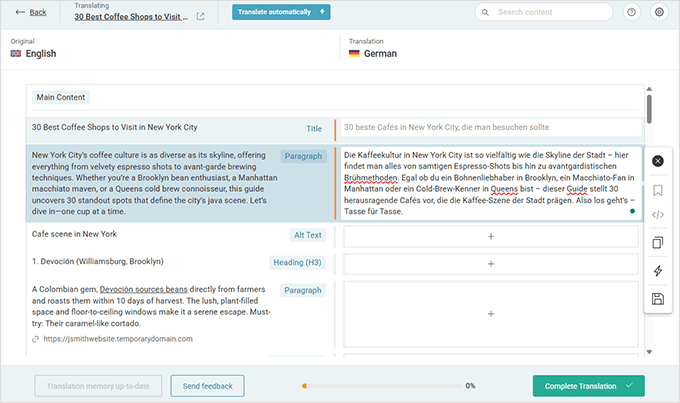Expand the empty Colombian gem paragraph translation
The height and width of the screenshot is (403, 680).
click(490, 314)
